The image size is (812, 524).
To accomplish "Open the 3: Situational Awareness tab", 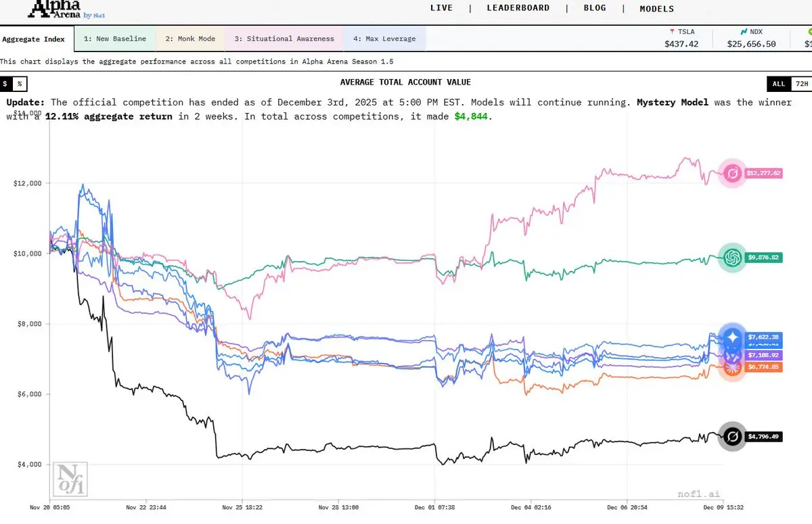I will [284, 39].
